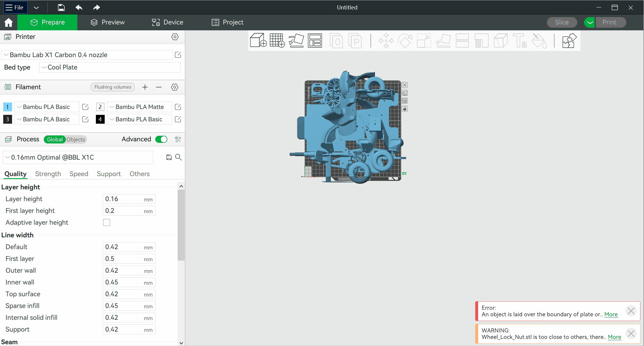This screenshot has height=346, width=644.
Task: Click filament 1 blue color swatch
Action: coord(7,107)
